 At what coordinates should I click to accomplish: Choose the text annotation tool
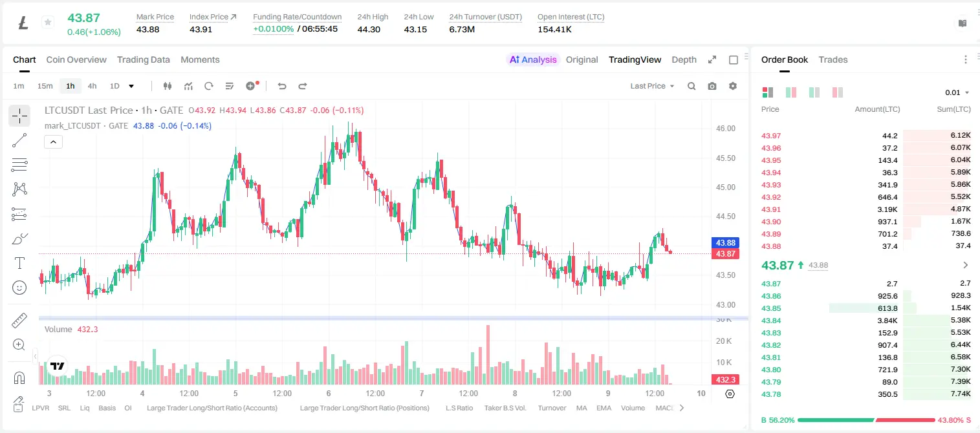tap(19, 263)
